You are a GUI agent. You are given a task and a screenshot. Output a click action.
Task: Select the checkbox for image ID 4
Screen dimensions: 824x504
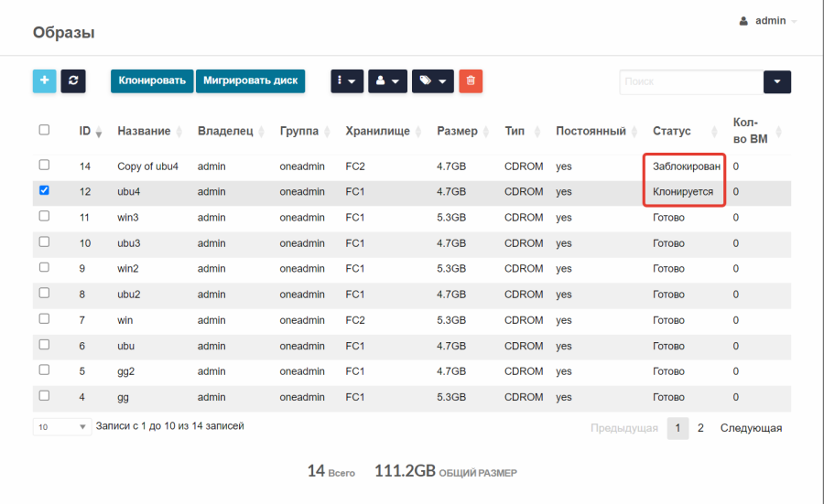[44, 395]
